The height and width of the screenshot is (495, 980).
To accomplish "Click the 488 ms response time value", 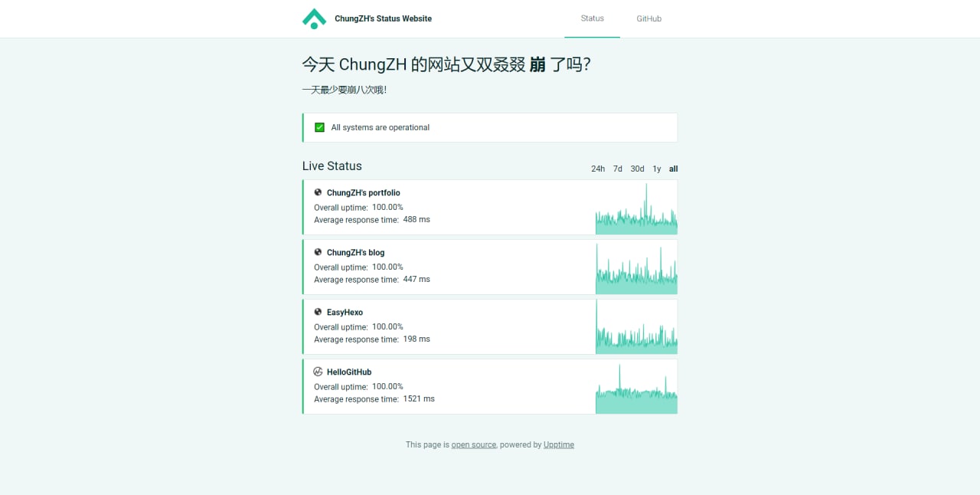I will coord(416,219).
